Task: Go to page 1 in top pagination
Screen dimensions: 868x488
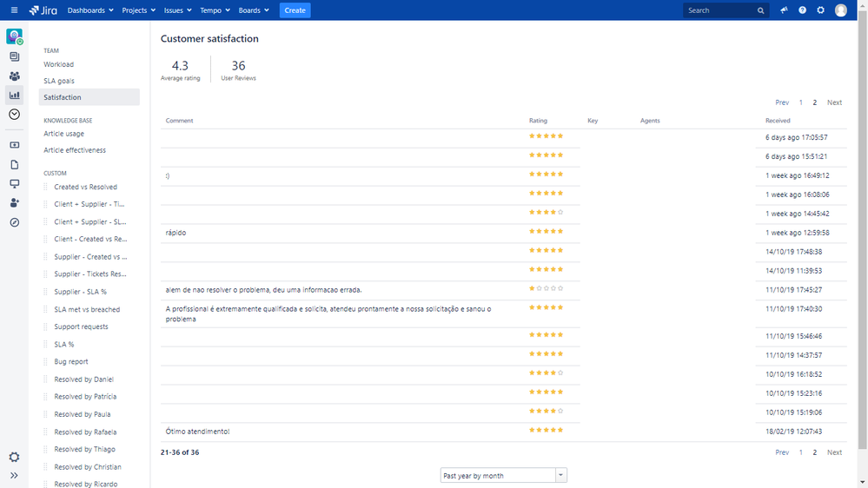Action: [x=800, y=102]
